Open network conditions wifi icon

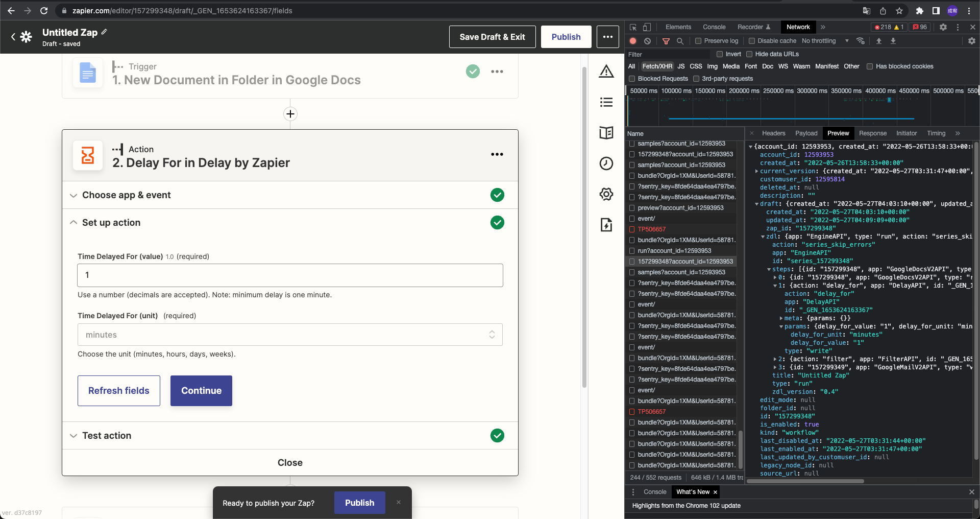point(861,41)
